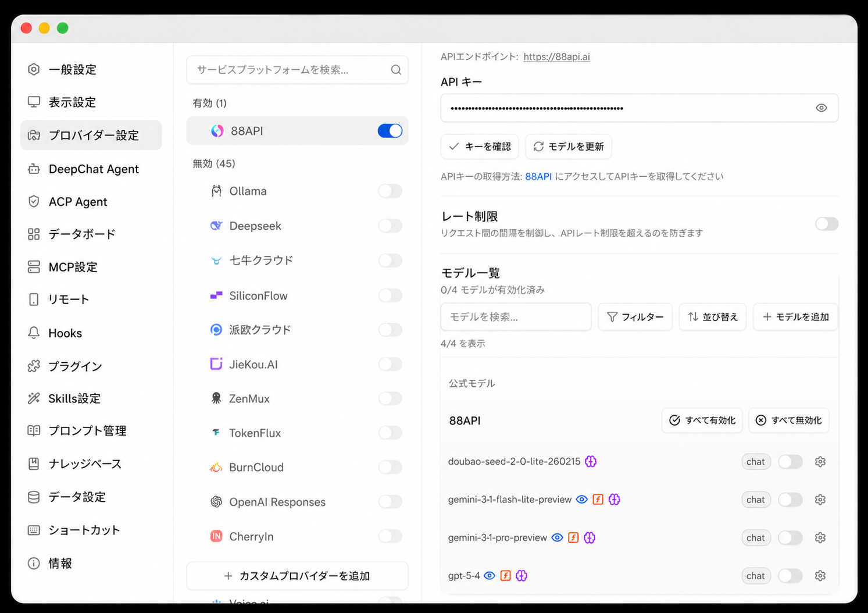Click the Deepseek whale icon
868x613 pixels.
pyautogui.click(x=216, y=226)
